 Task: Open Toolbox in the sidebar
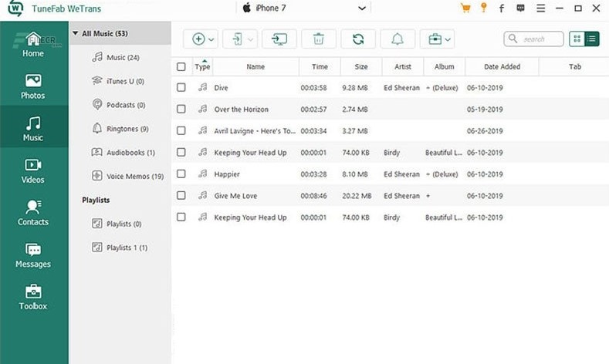coord(33,297)
